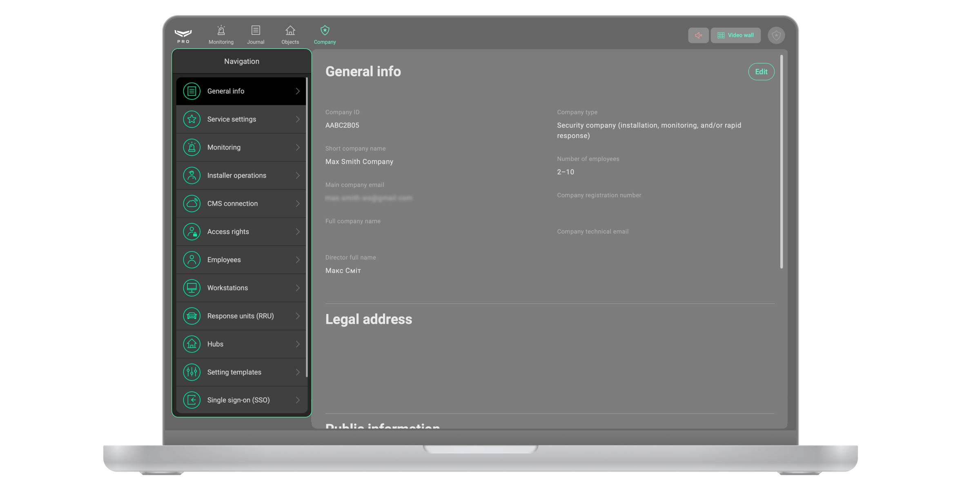Open the Video wall button
This screenshot has height=490, width=980.
735,35
